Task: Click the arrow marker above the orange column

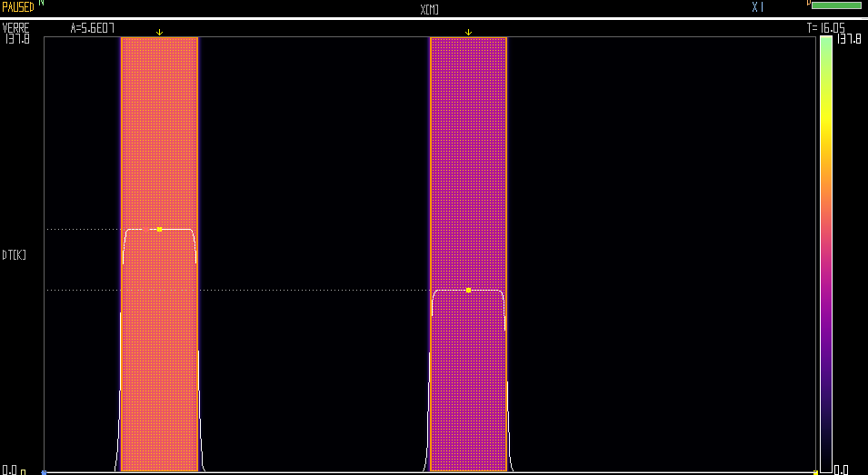Action: click(x=159, y=32)
